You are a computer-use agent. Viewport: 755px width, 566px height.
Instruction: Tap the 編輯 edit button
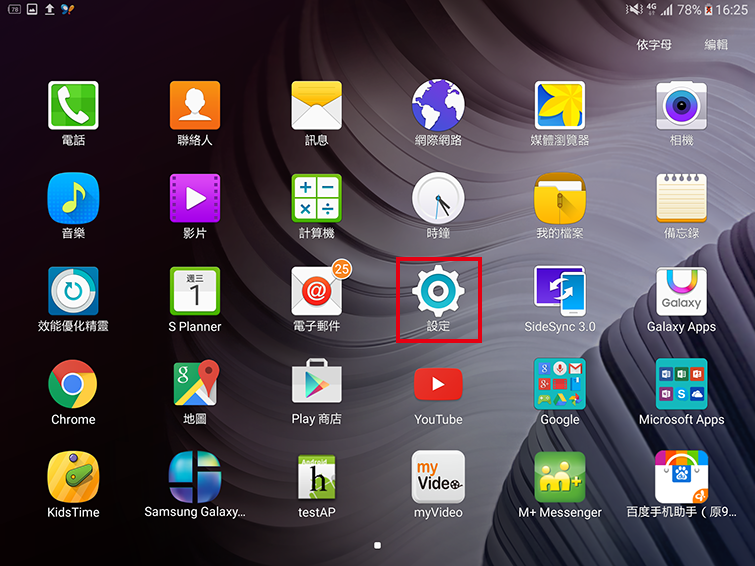tap(716, 45)
